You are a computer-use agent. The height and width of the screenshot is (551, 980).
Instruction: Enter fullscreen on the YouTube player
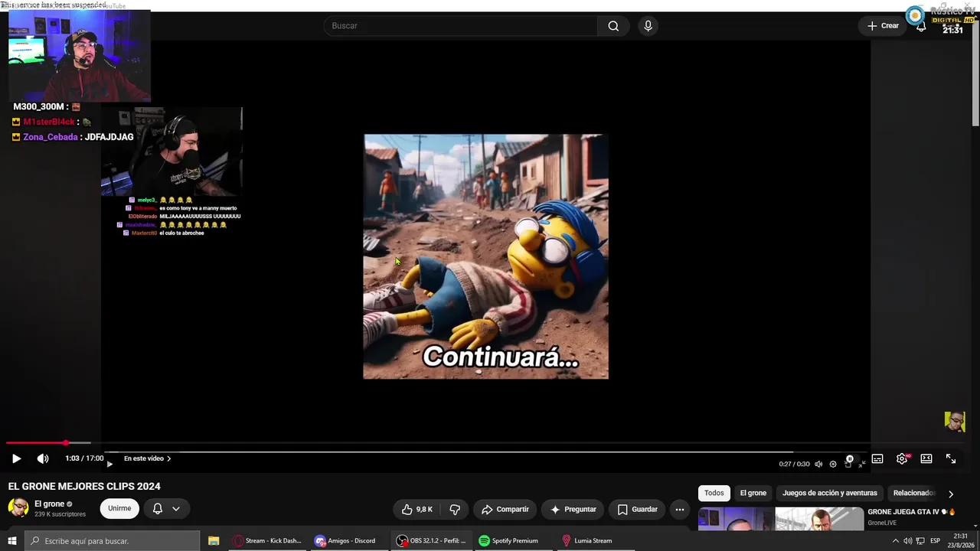coord(951,458)
